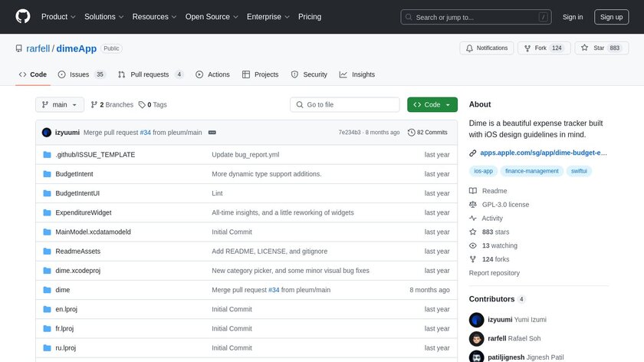644x362 pixels.
Task: Fork the dimeApp repository
Action: pos(540,48)
